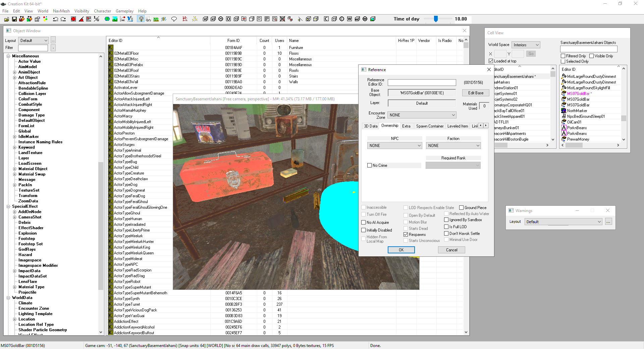Click the Reference Editor ID input field

422,83
